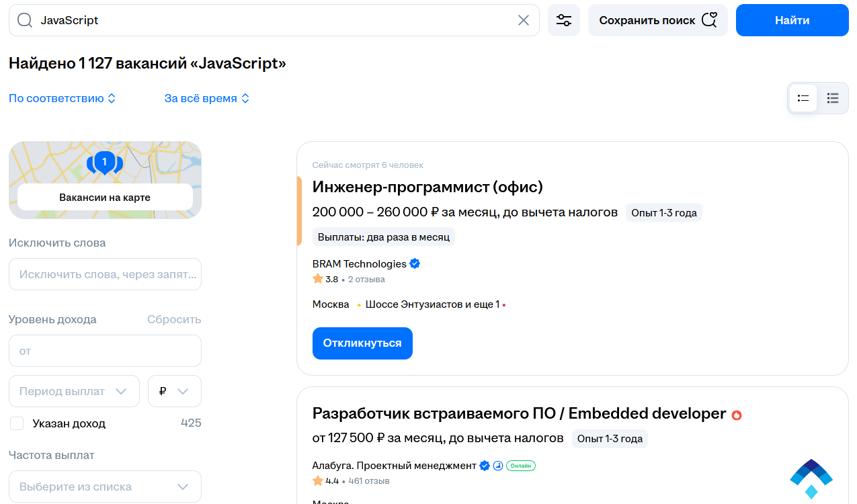Click the star rating icon near 3.8
This screenshot has height=504, width=857.
(x=317, y=279)
